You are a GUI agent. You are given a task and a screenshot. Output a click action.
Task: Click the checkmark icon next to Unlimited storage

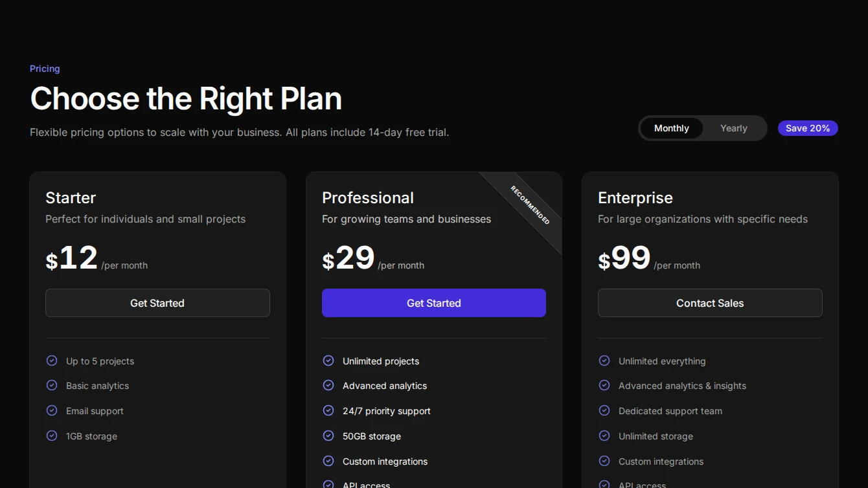(604, 436)
